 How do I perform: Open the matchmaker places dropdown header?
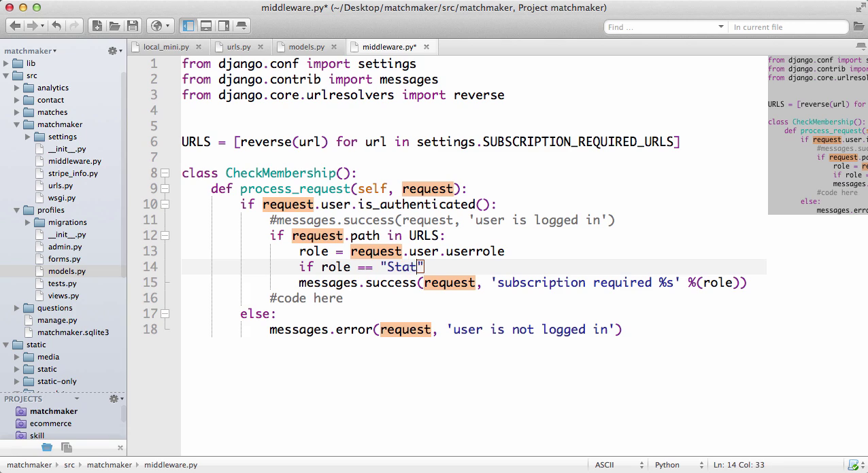click(x=31, y=51)
